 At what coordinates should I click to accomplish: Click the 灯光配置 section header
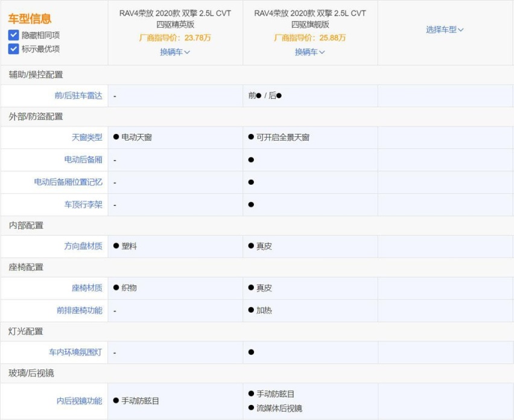pyautogui.click(x=26, y=331)
